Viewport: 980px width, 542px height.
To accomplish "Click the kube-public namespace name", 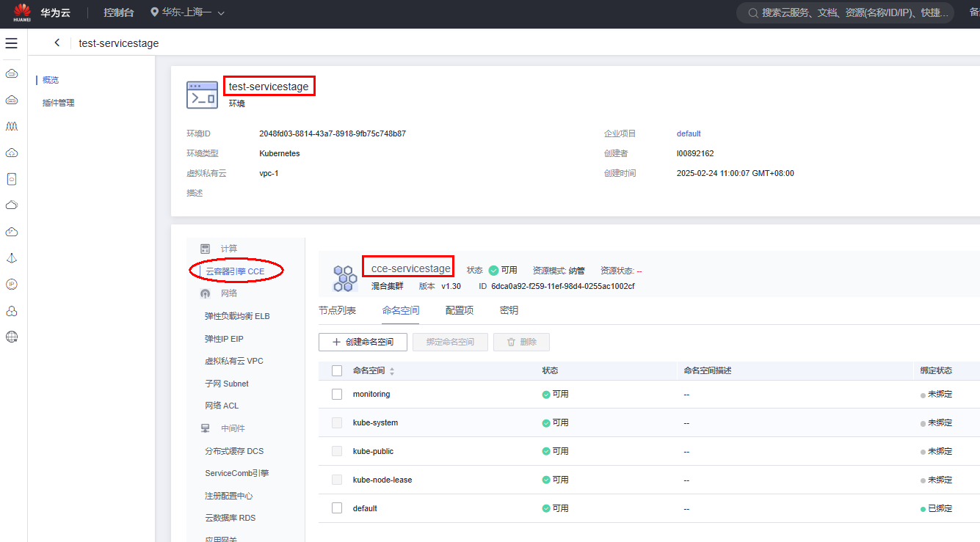I will 373,451.
